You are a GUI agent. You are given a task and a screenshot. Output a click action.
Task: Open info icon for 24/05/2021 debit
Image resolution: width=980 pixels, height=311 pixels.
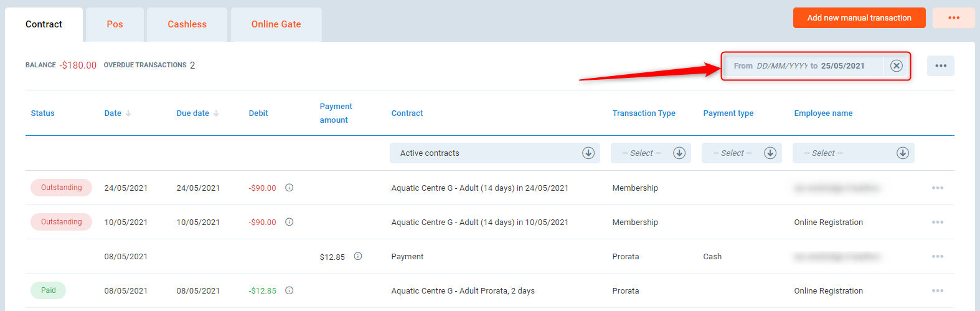[x=289, y=188]
